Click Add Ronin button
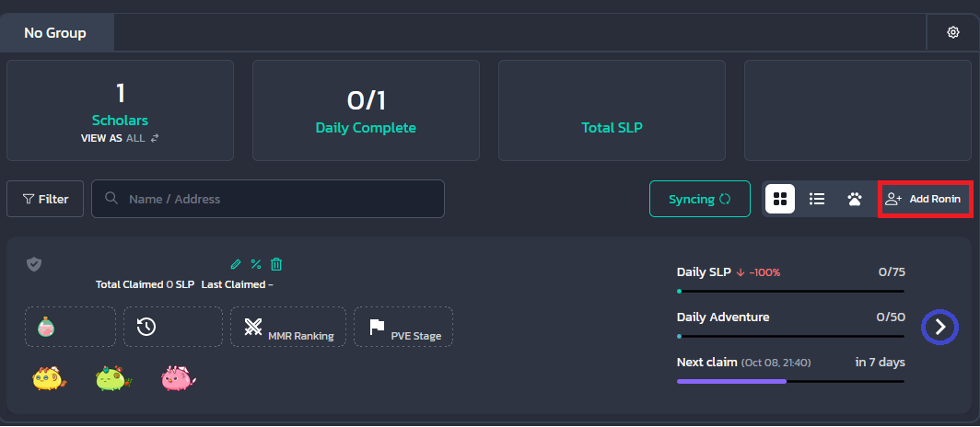 (925, 199)
